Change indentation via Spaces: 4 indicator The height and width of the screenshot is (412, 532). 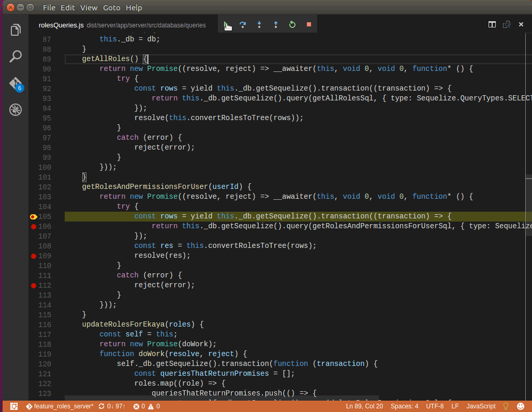coord(404,406)
